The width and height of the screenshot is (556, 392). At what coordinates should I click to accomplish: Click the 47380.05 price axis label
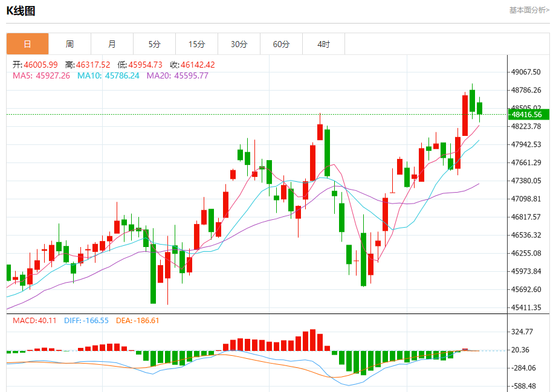click(x=526, y=181)
